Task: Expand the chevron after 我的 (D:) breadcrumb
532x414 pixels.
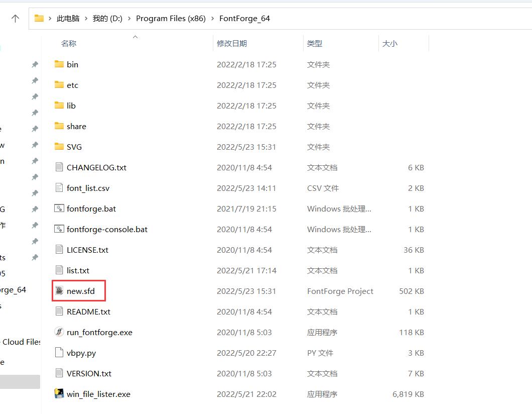Action: [x=129, y=19]
